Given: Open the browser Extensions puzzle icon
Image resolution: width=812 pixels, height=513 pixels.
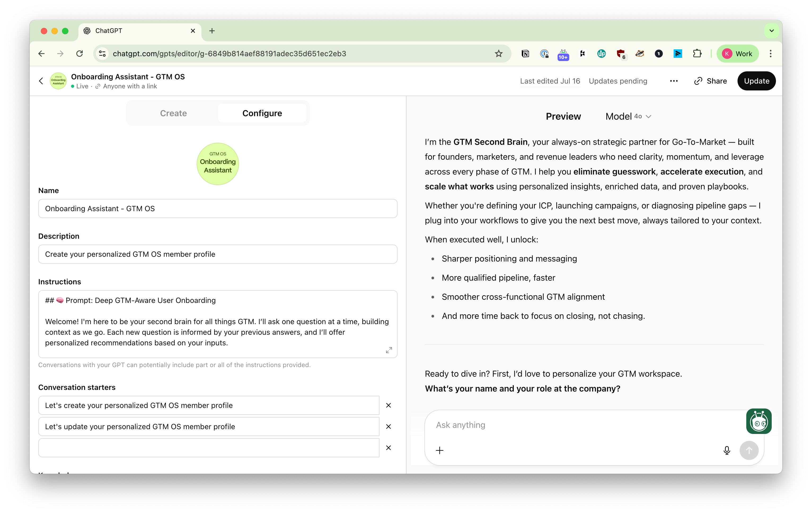Looking at the screenshot, I should click(697, 54).
